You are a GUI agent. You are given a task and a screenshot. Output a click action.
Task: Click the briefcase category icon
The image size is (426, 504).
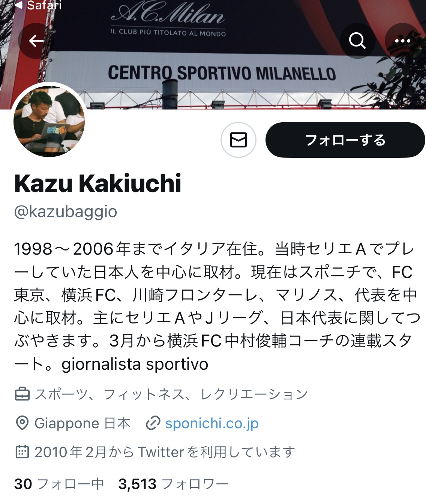point(22,394)
